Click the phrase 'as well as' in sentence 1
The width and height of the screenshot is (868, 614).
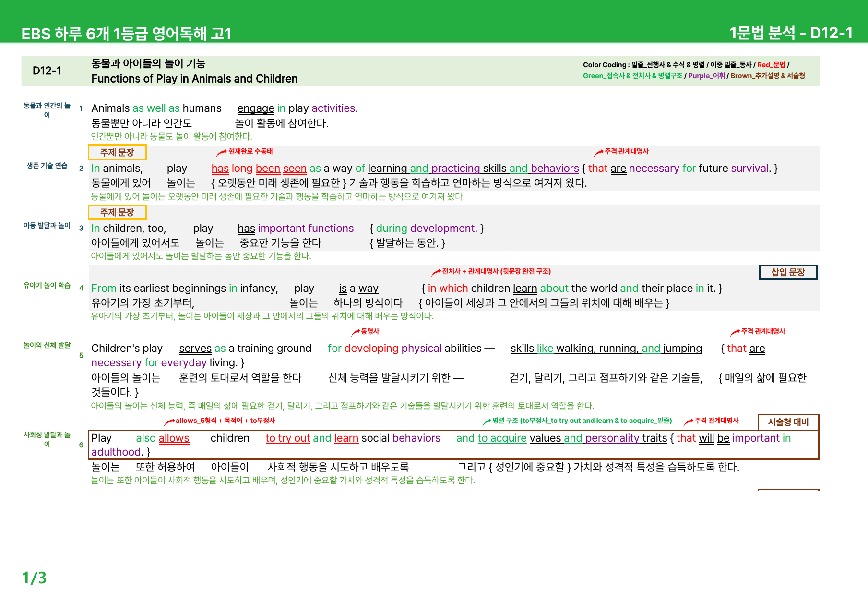tap(156, 108)
